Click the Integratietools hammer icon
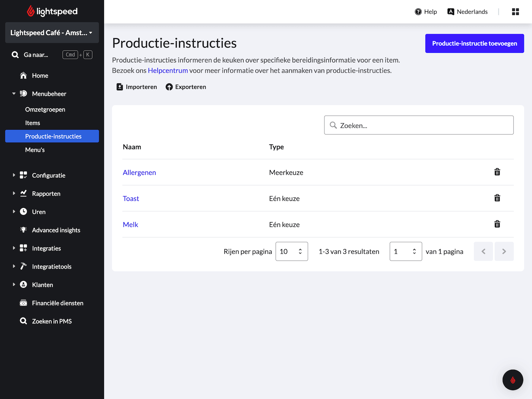This screenshot has height=399, width=532. (24, 266)
